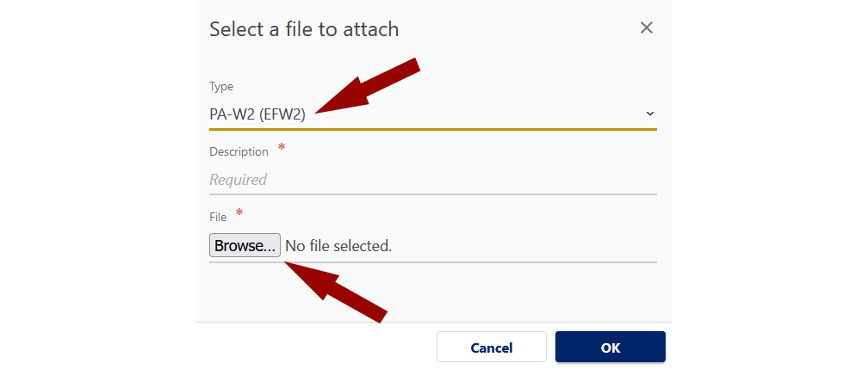Click the red asterisk beside Description
The height and width of the screenshot is (369, 868).
(x=282, y=148)
